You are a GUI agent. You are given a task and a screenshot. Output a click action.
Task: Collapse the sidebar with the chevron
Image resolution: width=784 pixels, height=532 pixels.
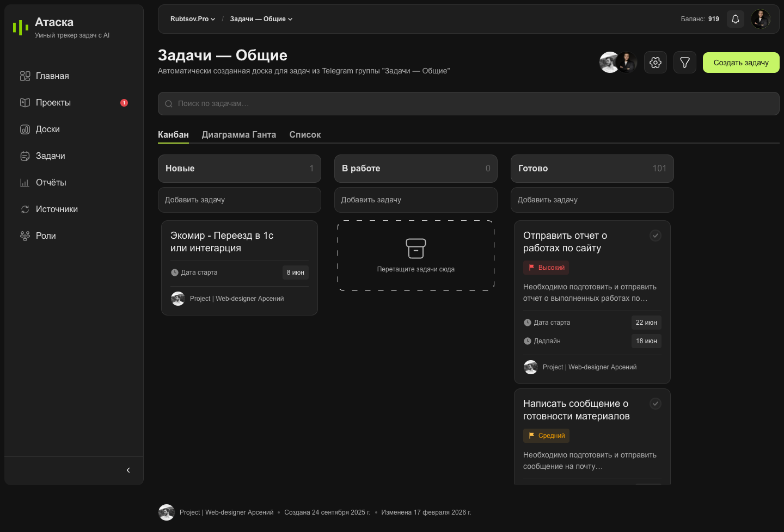coord(128,470)
